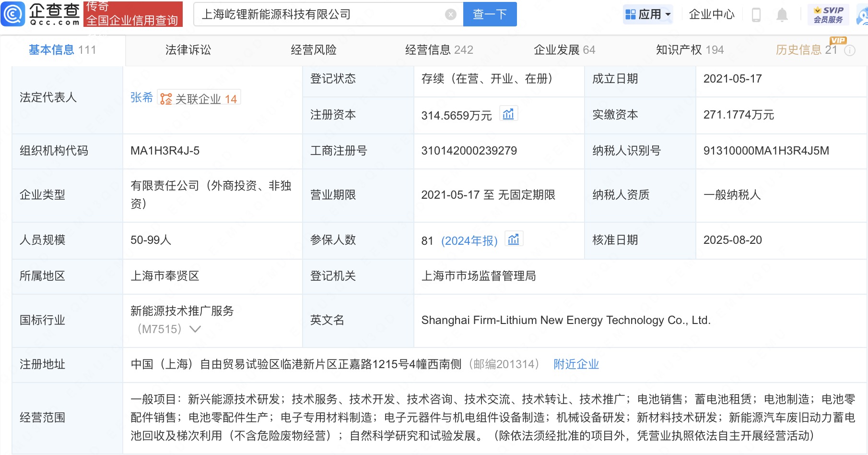This screenshot has height=455, width=868.
Task: Click the related enterprises network icon
Action: pos(166,99)
